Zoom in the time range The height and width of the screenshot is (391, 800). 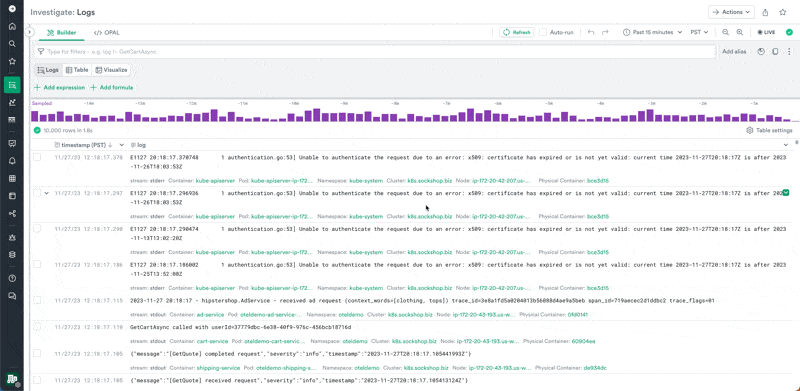(740, 32)
